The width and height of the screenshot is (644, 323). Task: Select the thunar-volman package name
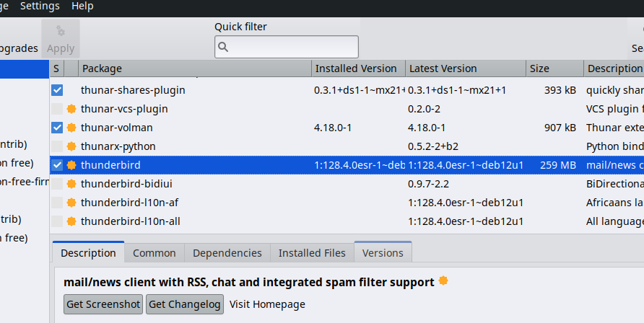[x=117, y=128]
